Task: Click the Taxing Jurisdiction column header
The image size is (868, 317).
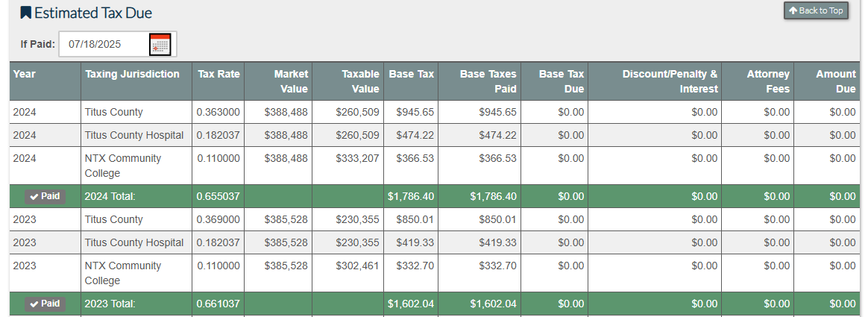Action: (132, 74)
